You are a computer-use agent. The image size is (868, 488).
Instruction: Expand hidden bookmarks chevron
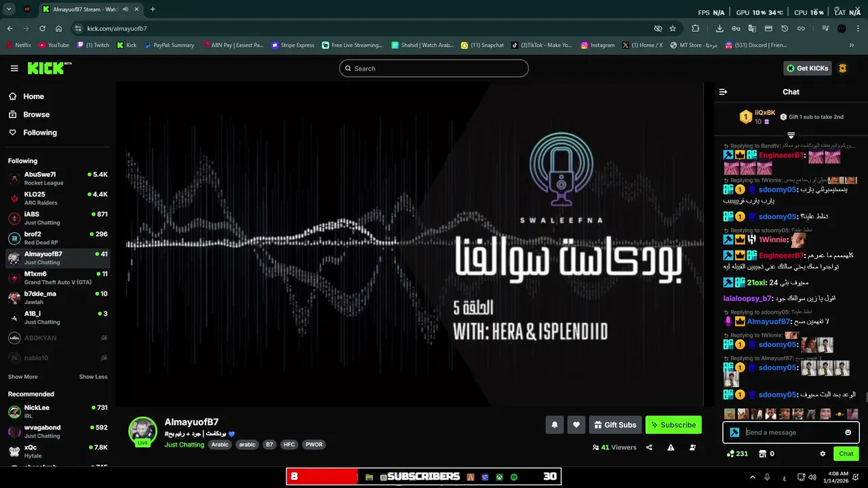(x=852, y=45)
